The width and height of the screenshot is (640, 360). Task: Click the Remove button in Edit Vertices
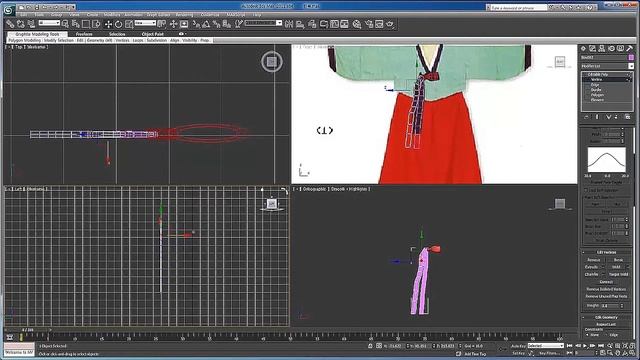click(594, 260)
